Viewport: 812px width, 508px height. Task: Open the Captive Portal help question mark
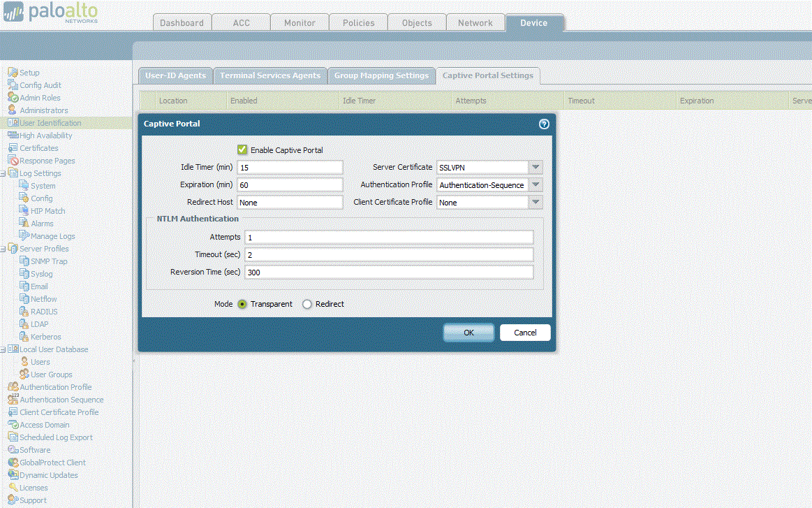[544, 124]
